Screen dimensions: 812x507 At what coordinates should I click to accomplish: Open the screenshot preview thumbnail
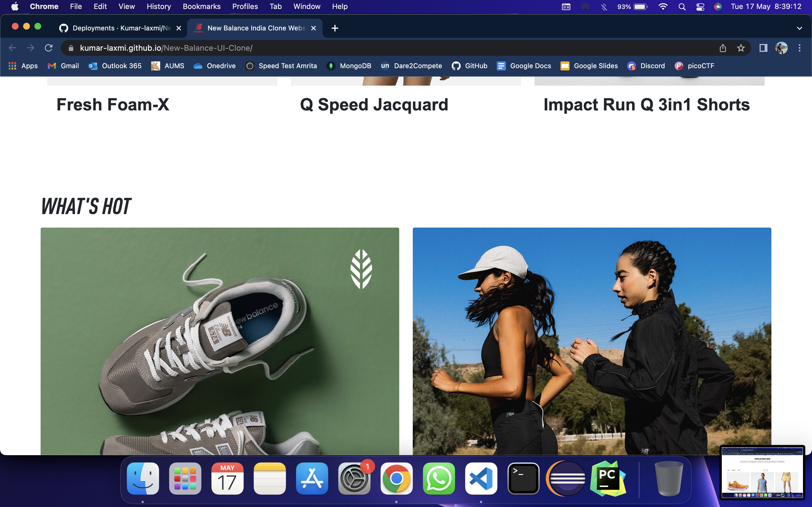[762, 472]
